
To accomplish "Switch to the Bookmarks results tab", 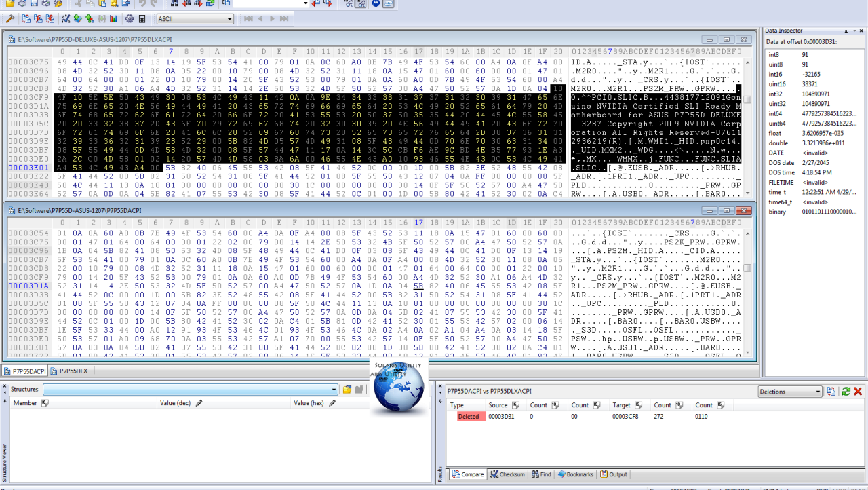I will 575,474.
